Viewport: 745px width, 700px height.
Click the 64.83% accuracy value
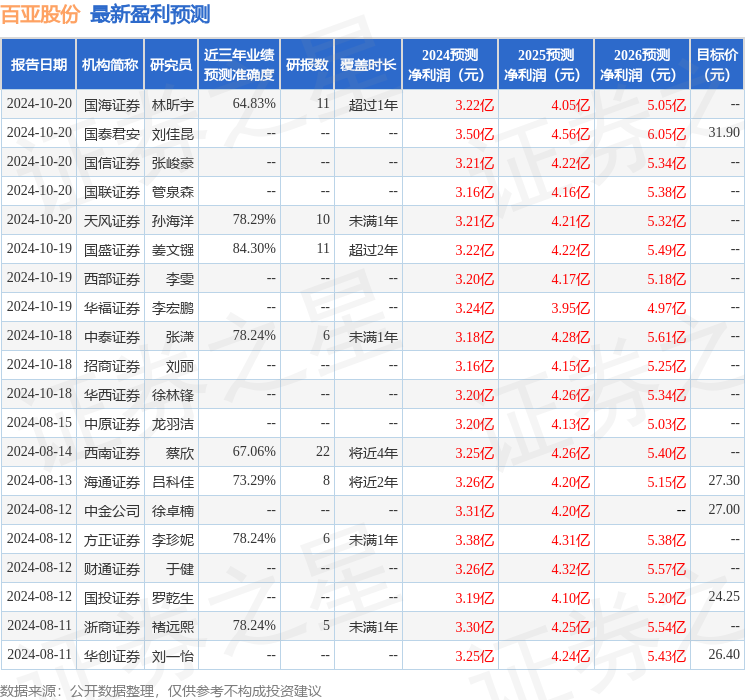pyautogui.click(x=254, y=103)
